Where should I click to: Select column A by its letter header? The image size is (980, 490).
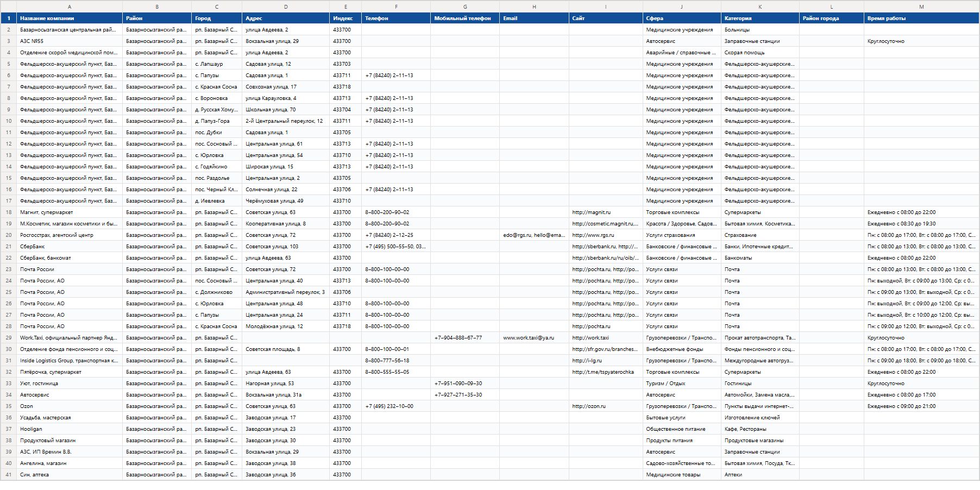point(70,7)
